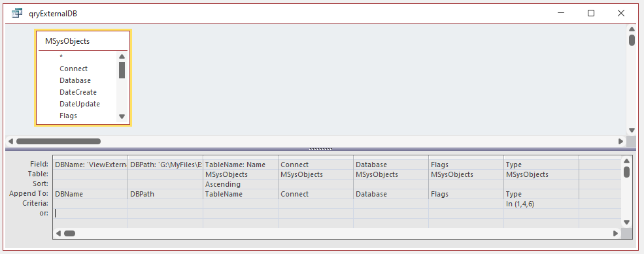Click the design grid horizontal scroll left arrow
This screenshot has width=644, height=254.
pos(58,234)
